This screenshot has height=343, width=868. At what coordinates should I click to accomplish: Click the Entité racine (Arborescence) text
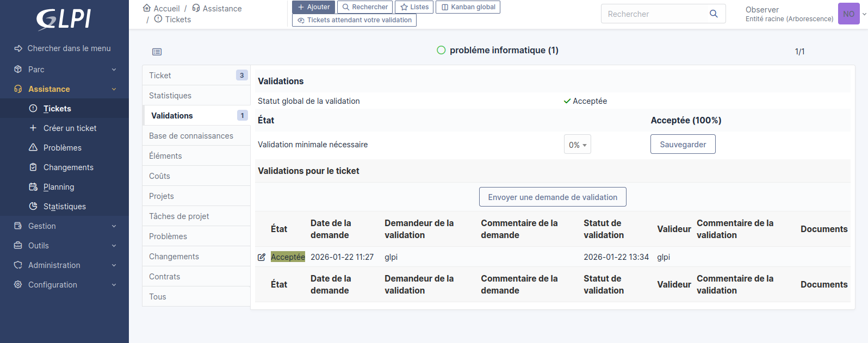[789, 19]
